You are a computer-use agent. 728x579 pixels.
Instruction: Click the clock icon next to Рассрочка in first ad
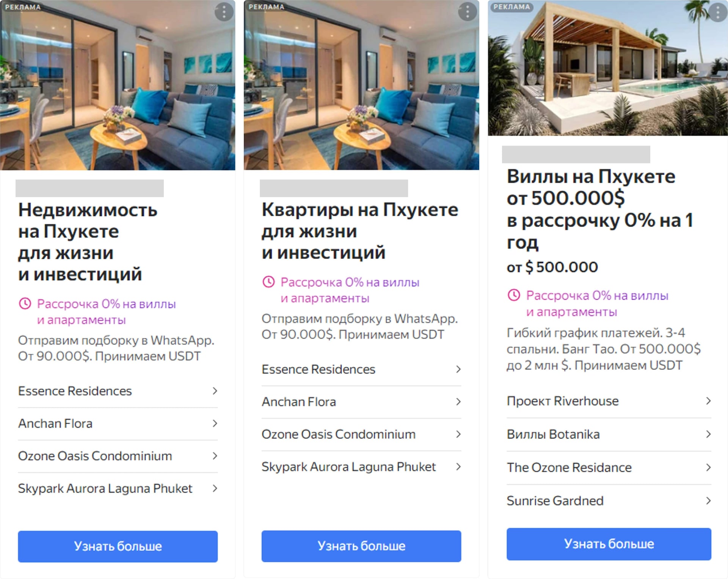pos(25,304)
